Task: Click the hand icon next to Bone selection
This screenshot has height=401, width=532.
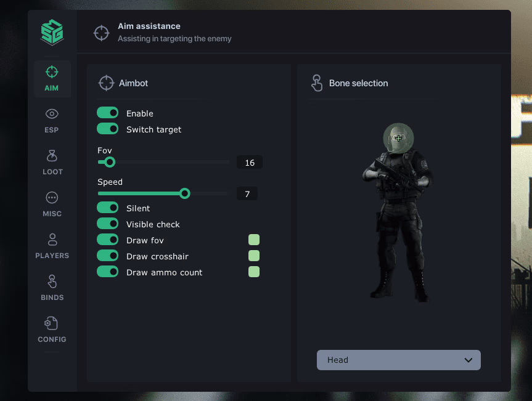Action: click(317, 83)
